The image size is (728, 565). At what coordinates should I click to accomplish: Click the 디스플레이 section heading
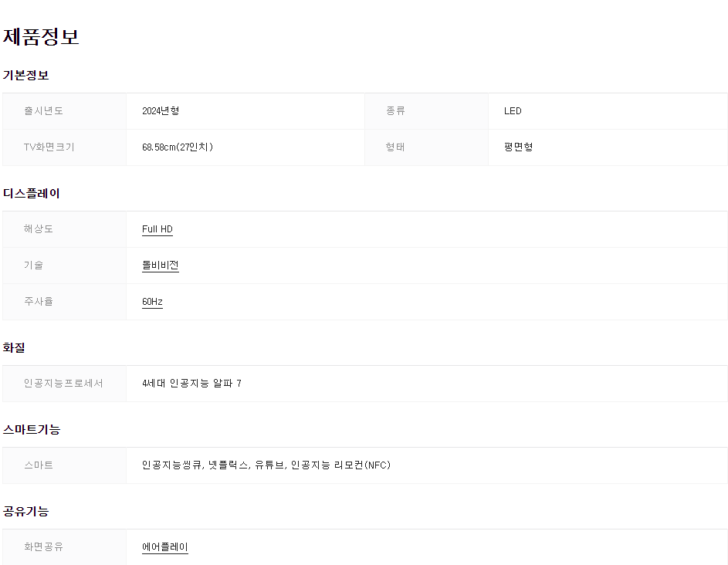pos(32,193)
